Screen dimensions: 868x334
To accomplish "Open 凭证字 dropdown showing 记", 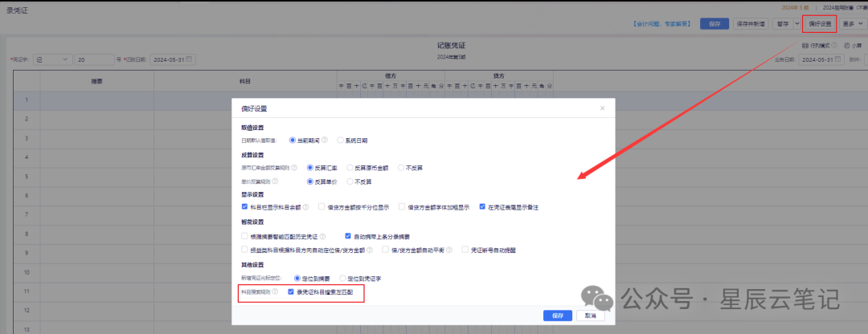I will (x=52, y=59).
